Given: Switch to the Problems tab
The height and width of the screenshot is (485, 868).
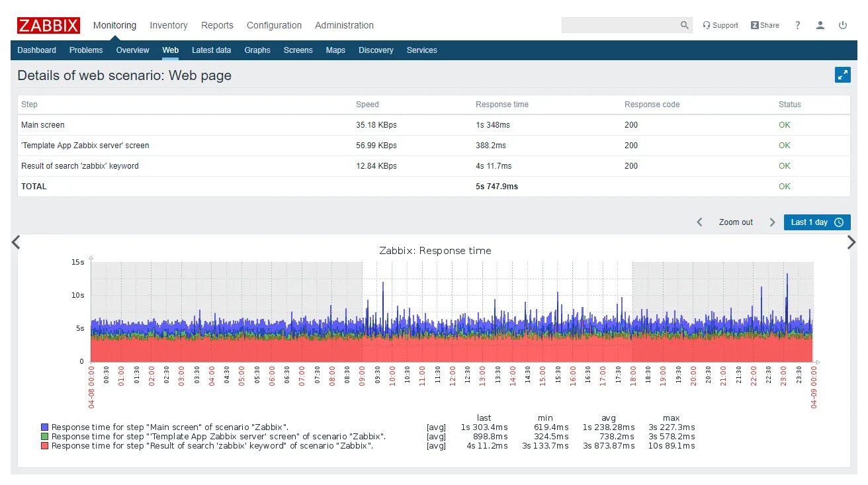Looking at the screenshot, I should (86, 50).
